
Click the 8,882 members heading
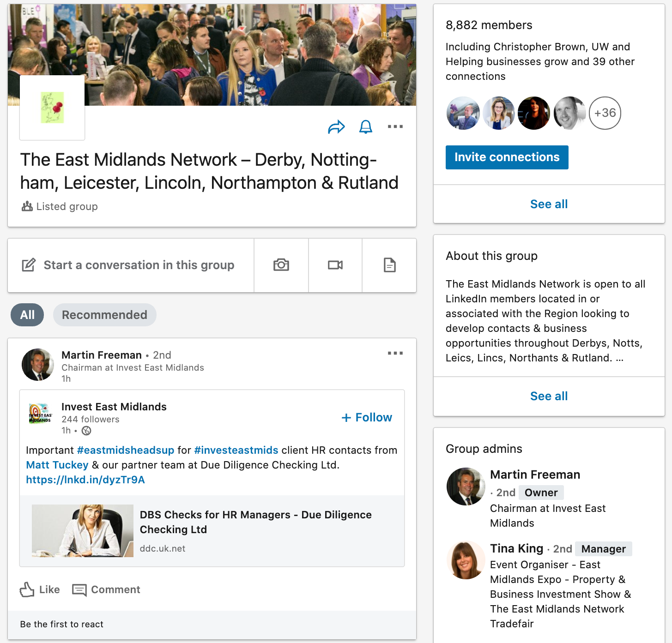tap(489, 25)
